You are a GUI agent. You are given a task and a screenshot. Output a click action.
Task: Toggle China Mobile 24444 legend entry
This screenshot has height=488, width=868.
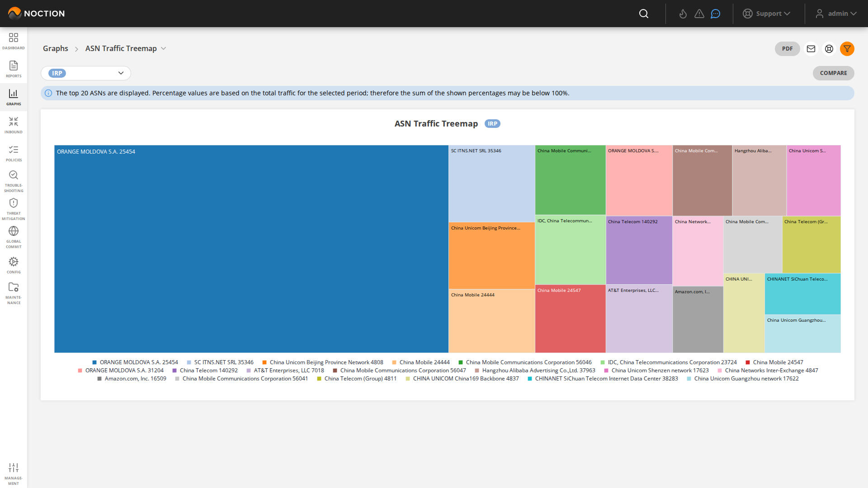(420, 362)
